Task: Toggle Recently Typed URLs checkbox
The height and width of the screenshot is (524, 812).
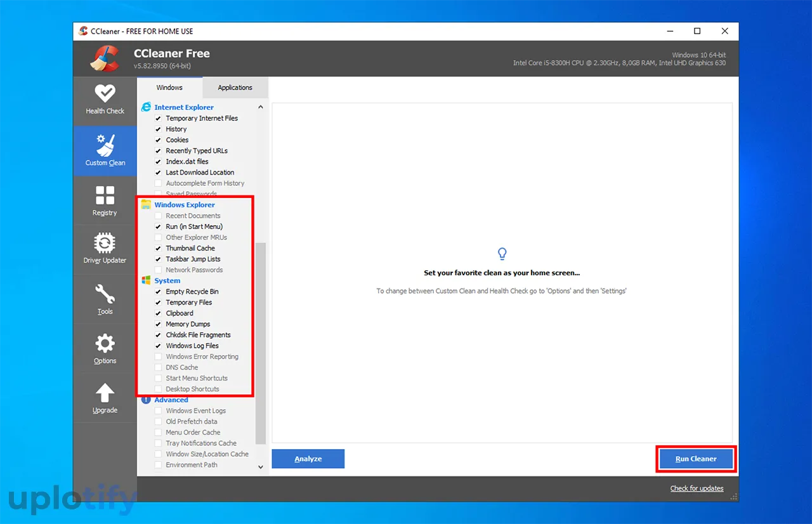Action: click(x=159, y=151)
